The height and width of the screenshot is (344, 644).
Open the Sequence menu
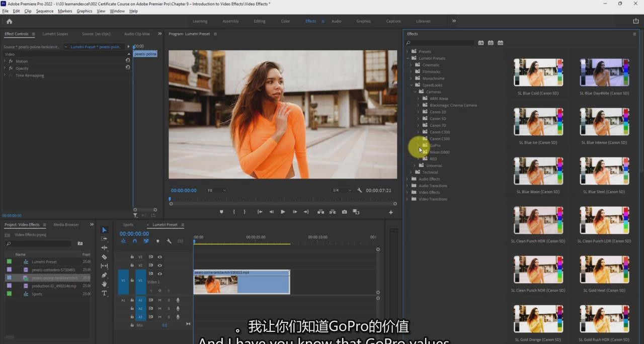click(x=45, y=11)
